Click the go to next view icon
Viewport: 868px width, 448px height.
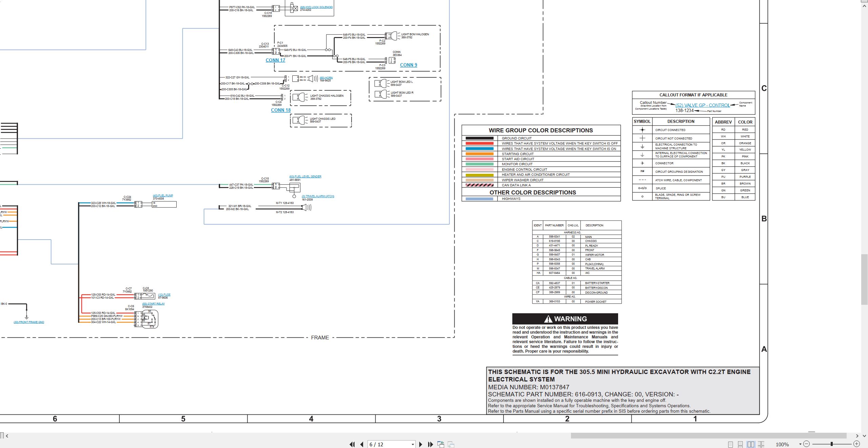(x=451, y=444)
